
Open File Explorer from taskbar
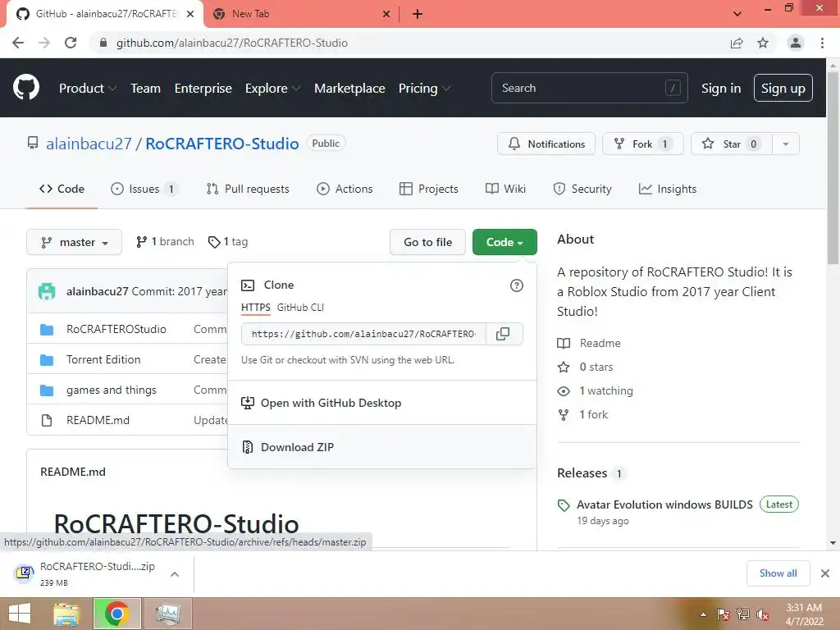coord(66,614)
